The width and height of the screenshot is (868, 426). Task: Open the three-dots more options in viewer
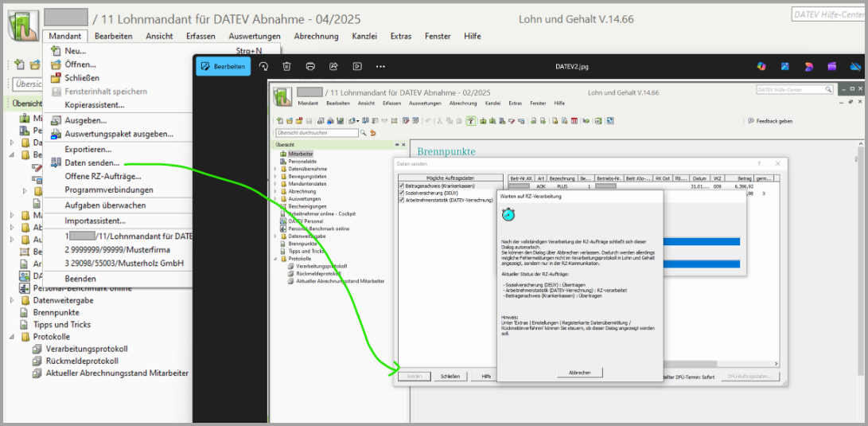pyautogui.click(x=380, y=66)
